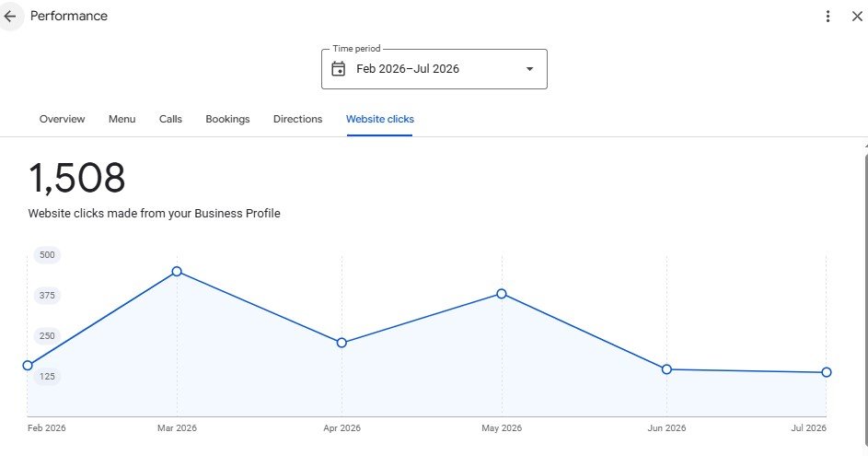Click the calendar icon in Time period
Screen dimensions: 868x456
(338, 69)
